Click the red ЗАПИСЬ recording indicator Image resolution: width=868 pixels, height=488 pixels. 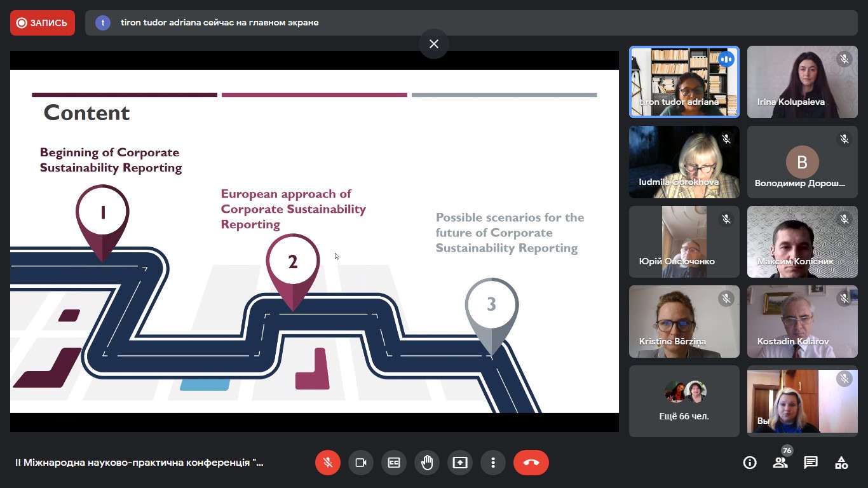point(43,23)
